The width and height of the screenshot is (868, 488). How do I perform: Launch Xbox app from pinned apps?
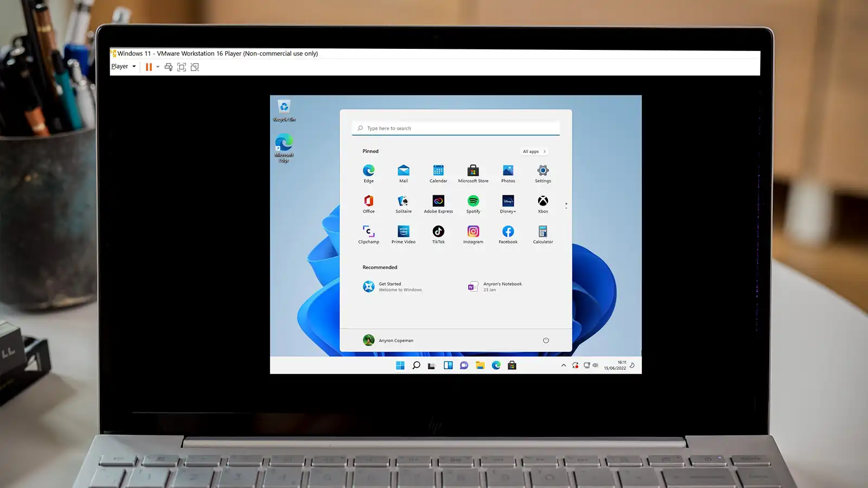click(x=542, y=202)
